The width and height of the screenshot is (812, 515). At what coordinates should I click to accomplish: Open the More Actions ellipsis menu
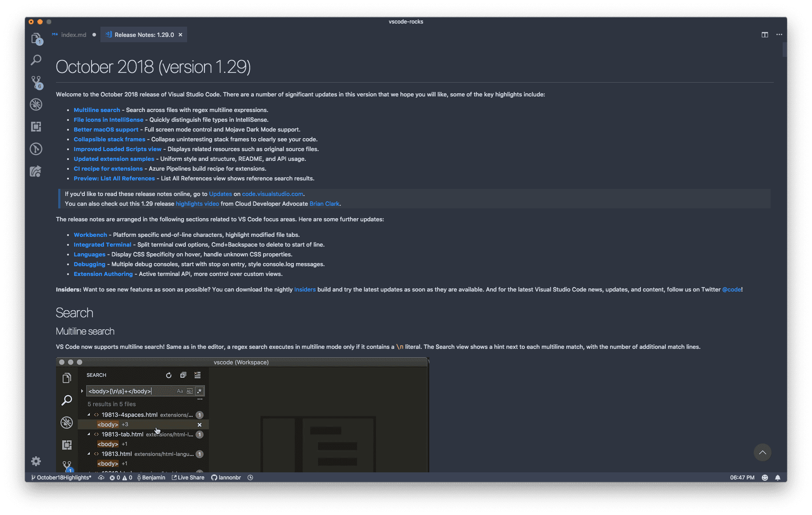coord(779,35)
